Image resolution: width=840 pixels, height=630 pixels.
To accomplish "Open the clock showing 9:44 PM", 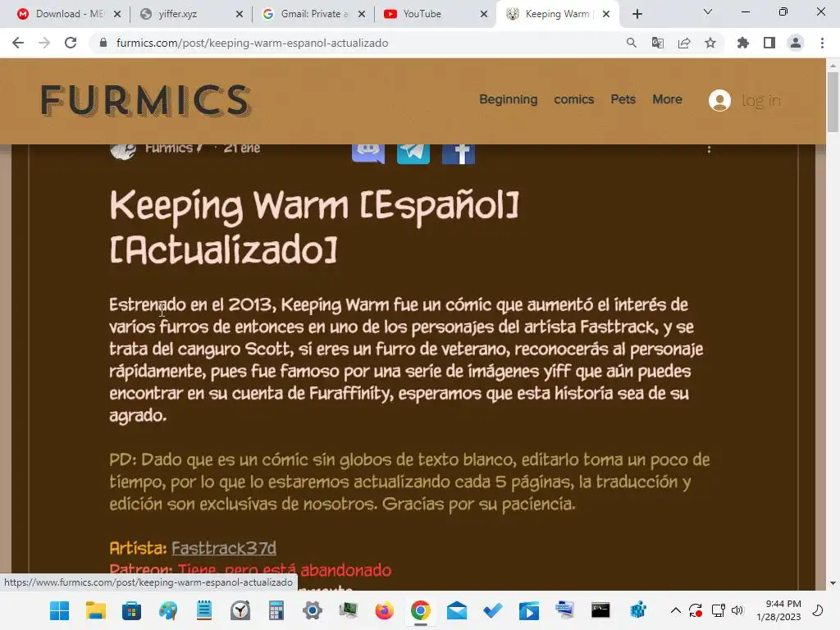I will point(779,610).
